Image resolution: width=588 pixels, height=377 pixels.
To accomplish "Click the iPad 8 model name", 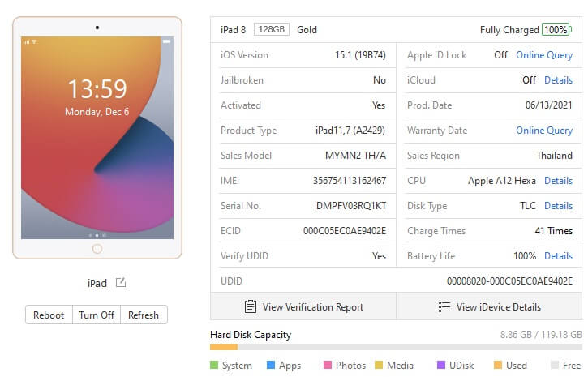I will tap(233, 30).
